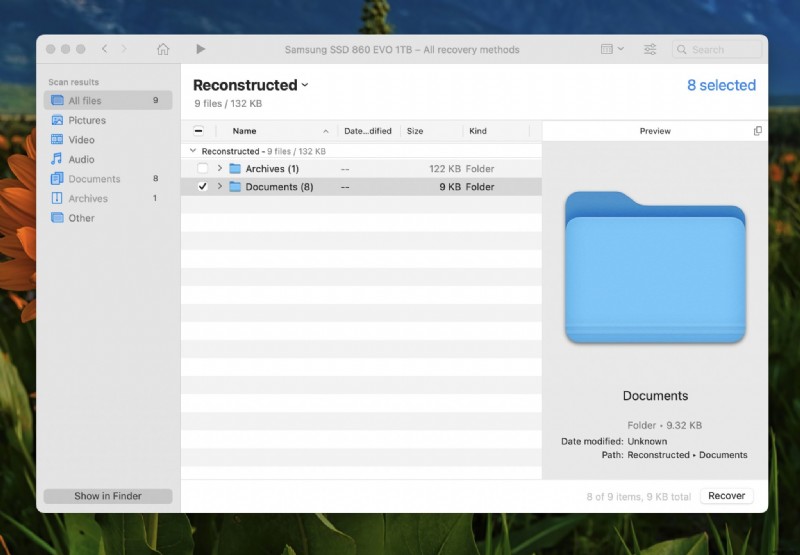
Task: Click the Home icon in toolbar
Action: pyautogui.click(x=163, y=49)
